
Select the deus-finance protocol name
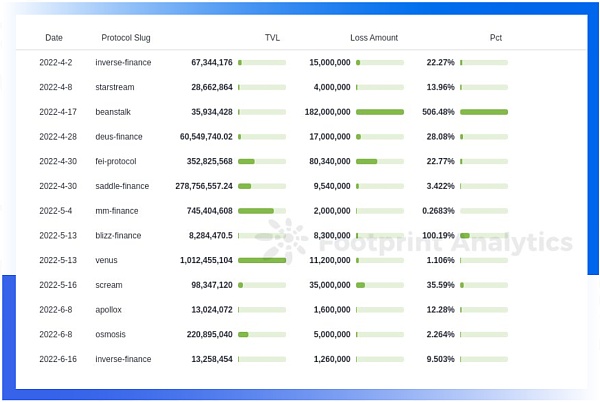coord(119,137)
